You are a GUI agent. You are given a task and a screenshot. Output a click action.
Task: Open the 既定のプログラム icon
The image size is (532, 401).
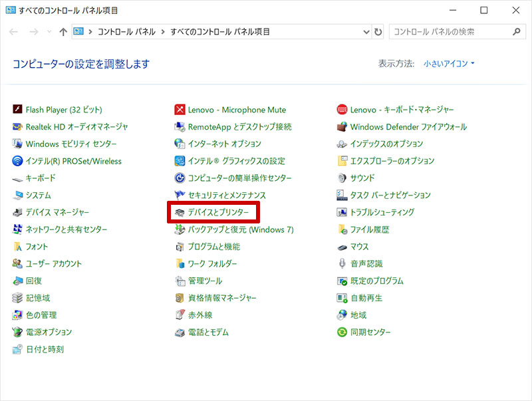342,281
